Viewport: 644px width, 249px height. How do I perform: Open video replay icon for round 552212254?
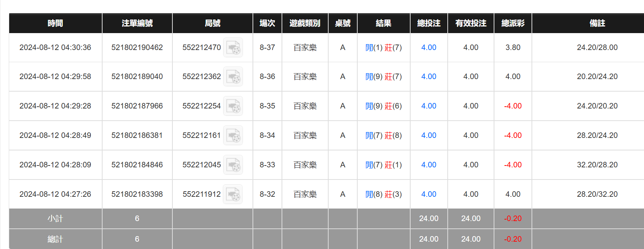pyautogui.click(x=233, y=106)
